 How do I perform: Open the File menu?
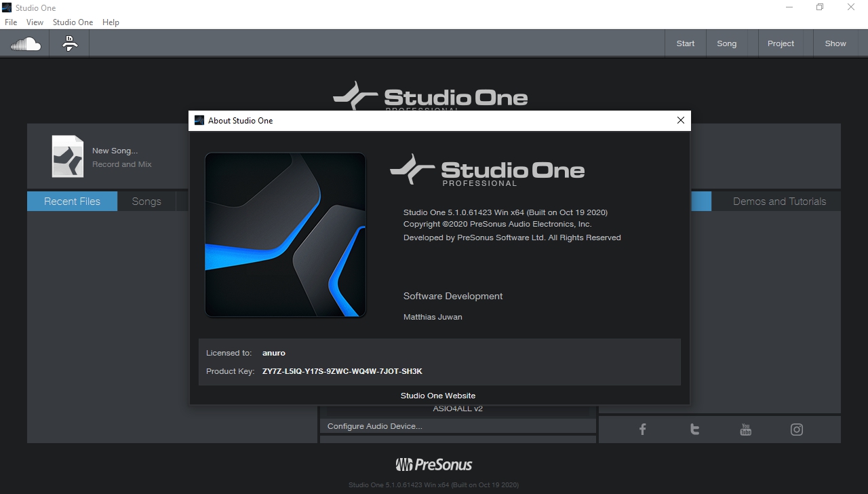coord(11,22)
